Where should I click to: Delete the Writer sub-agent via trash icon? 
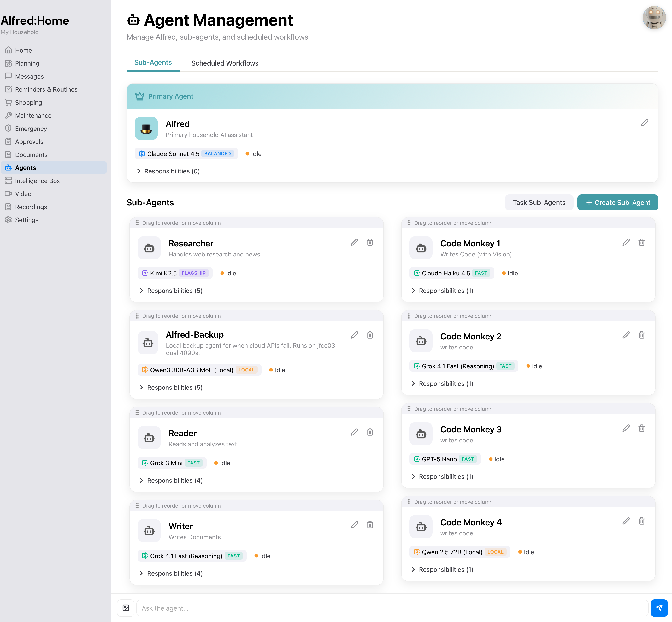point(370,525)
